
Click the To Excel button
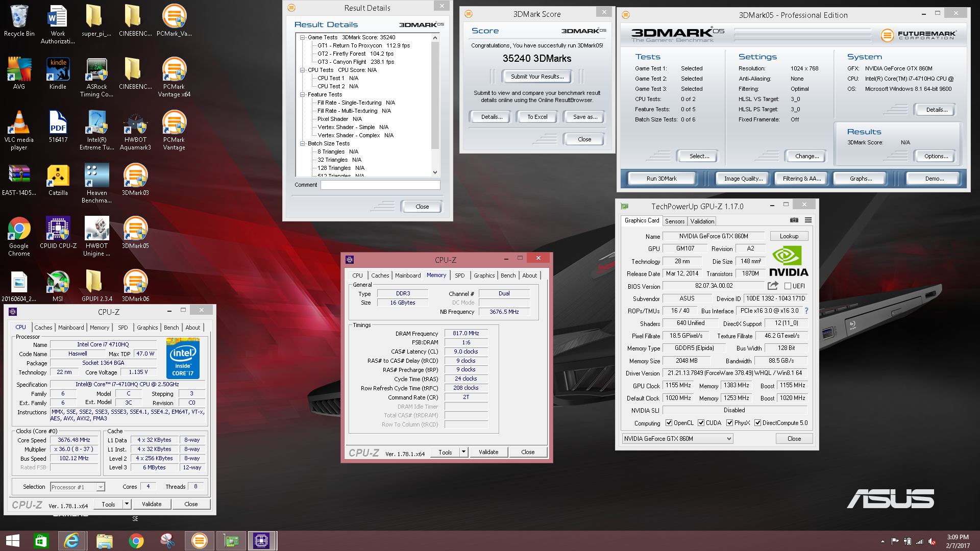537,117
